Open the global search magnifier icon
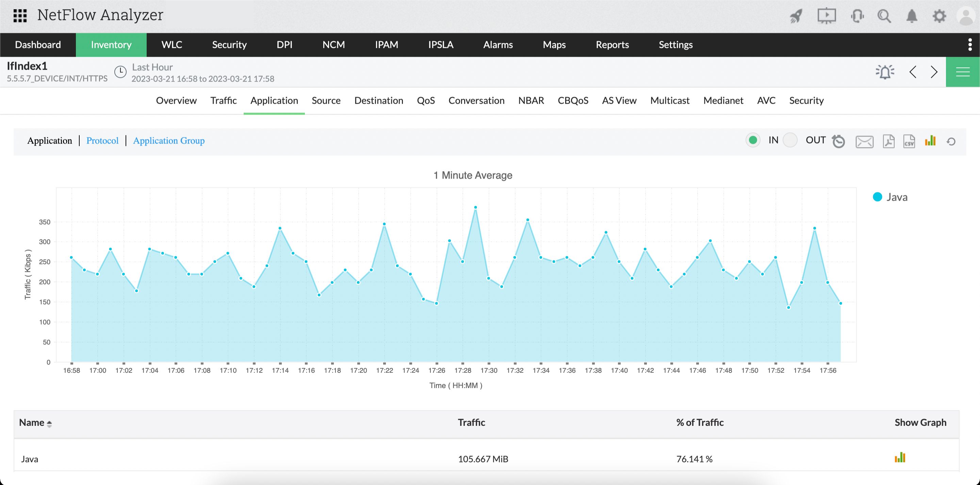This screenshot has width=980, height=485. (884, 16)
